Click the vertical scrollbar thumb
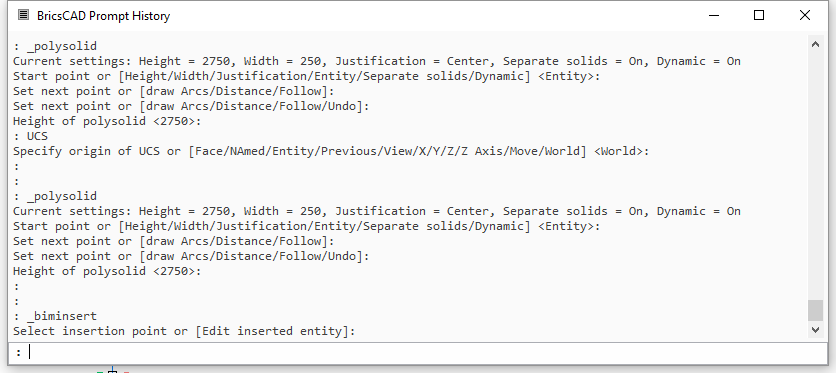The width and height of the screenshot is (836, 373). (x=815, y=311)
